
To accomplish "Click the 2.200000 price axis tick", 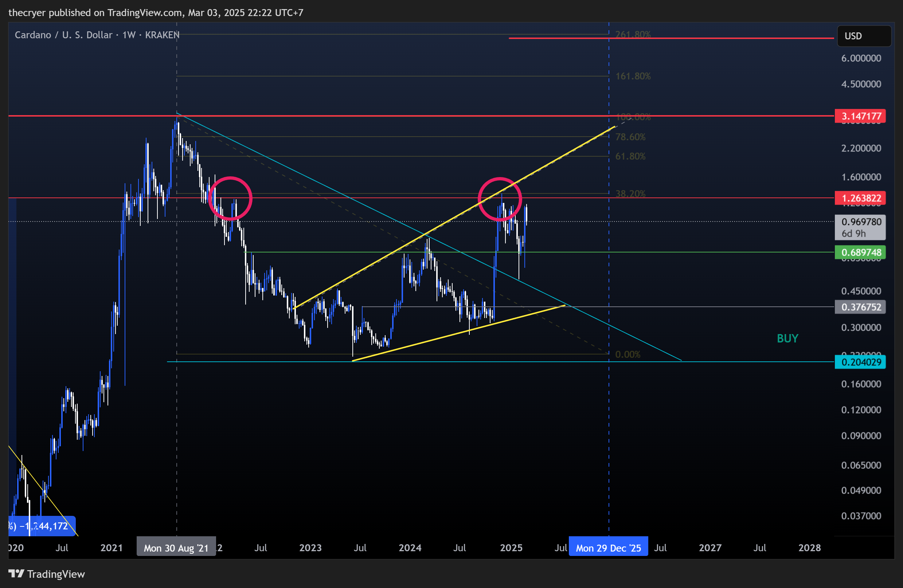I will coord(861,148).
